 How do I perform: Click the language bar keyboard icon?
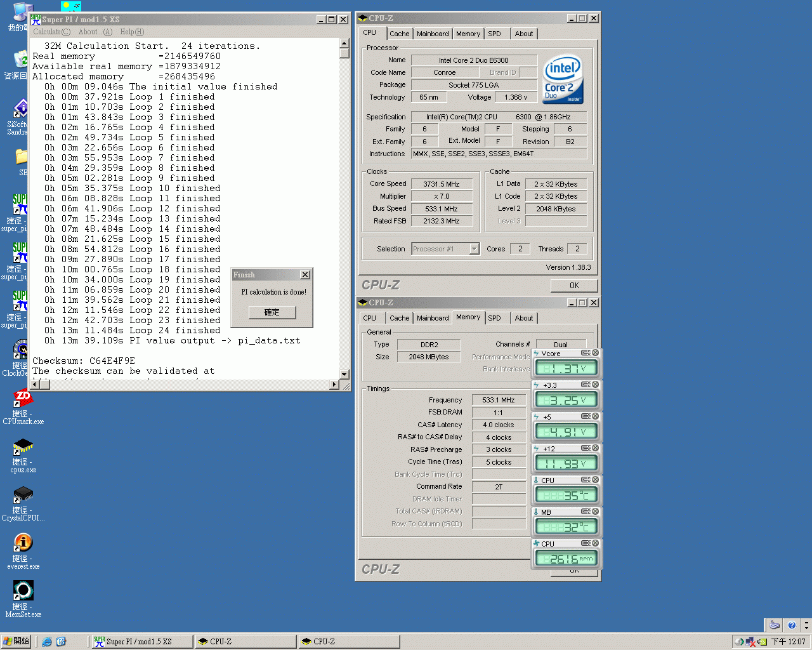click(774, 625)
